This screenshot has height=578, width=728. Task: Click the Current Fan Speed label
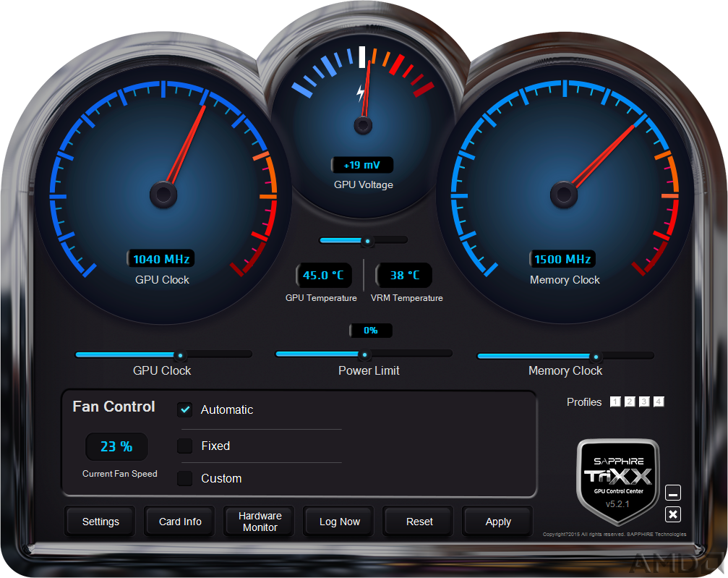[120, 473]
